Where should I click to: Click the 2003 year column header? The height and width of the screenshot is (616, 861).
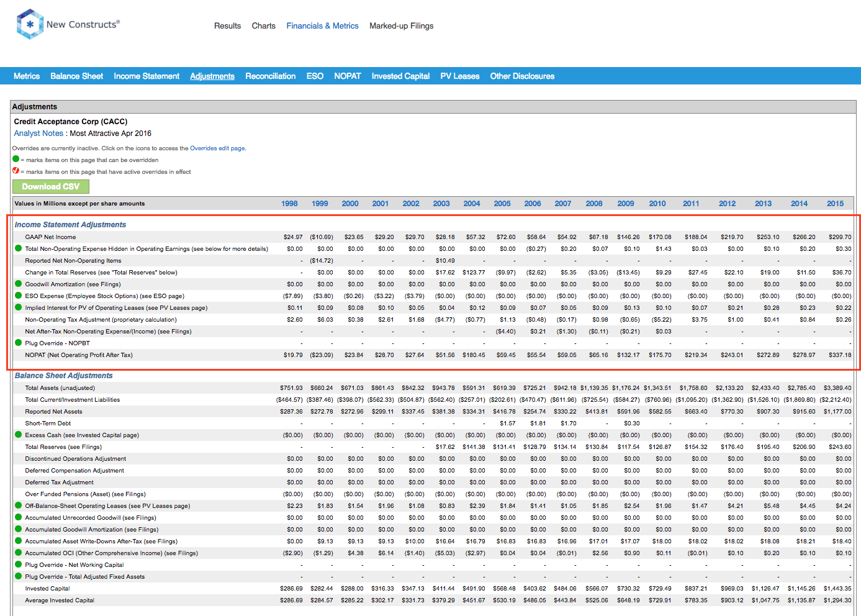click(x=441, y=204)
